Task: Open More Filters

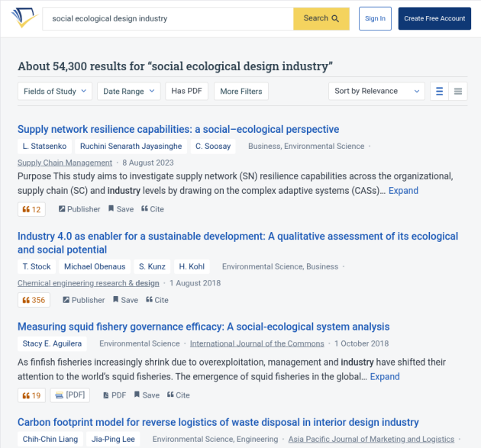Action: tap(241, 91)
